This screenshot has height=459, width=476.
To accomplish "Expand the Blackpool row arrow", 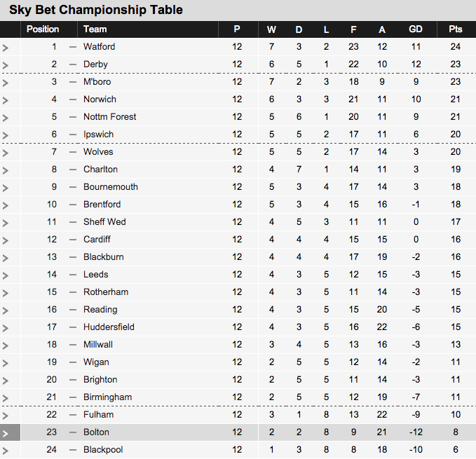I will click(5, 451).
